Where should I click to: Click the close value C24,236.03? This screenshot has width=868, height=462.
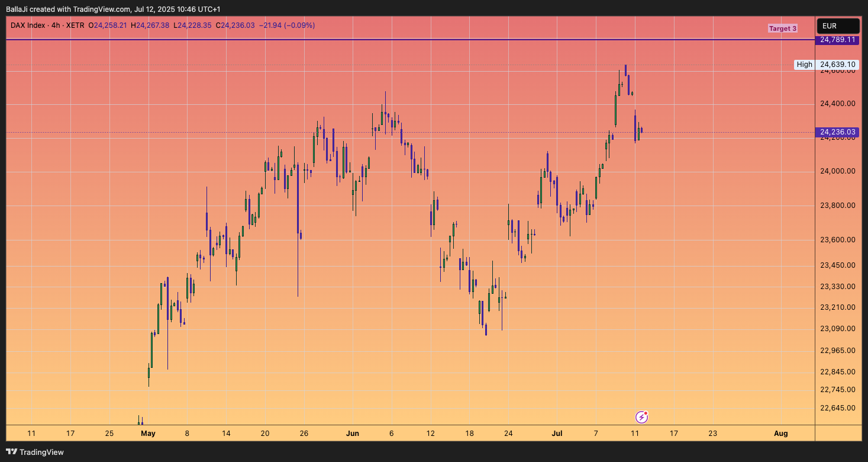235,25
